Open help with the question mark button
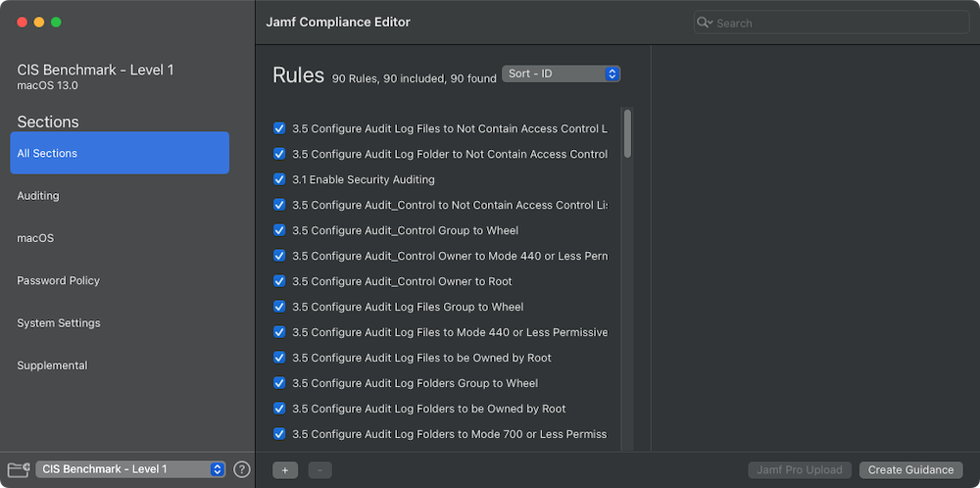The height and width of the screenshot is (488, 980). 242,469
